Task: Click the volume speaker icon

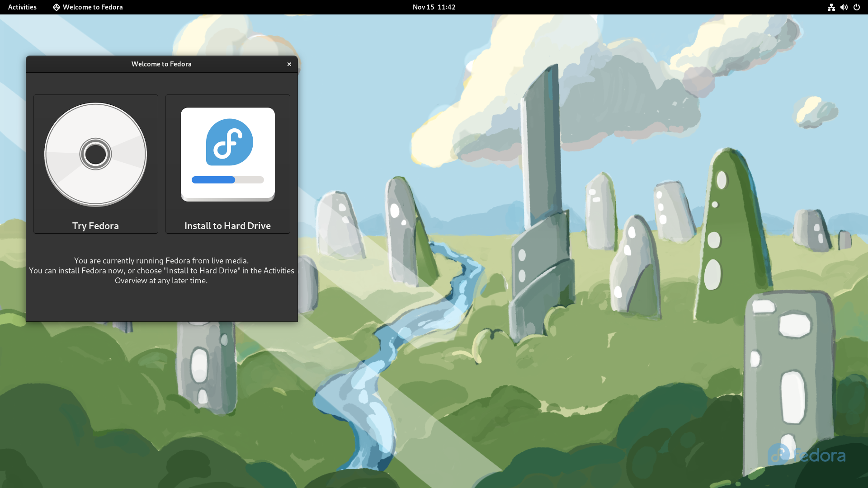Action: (844, 7)
